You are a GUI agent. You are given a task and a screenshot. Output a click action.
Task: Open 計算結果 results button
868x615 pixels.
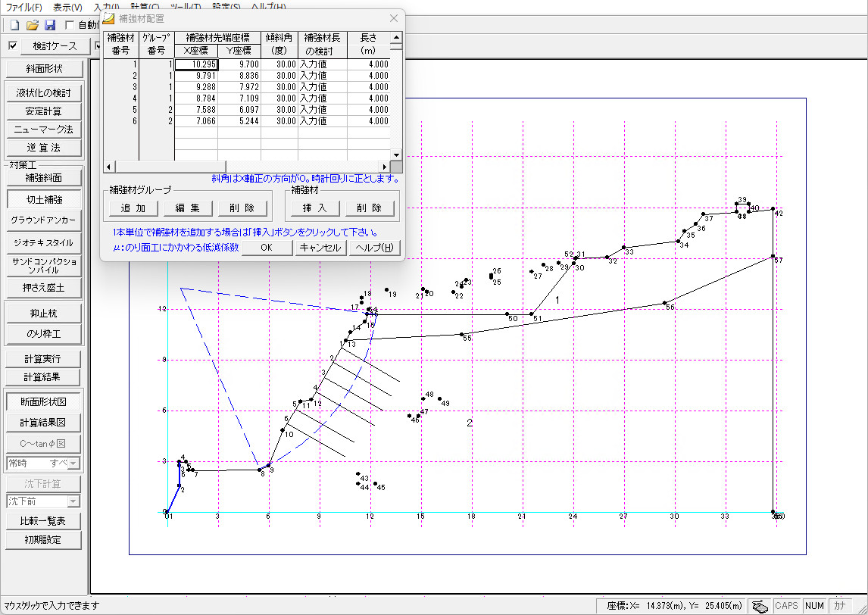pos(42,377)
